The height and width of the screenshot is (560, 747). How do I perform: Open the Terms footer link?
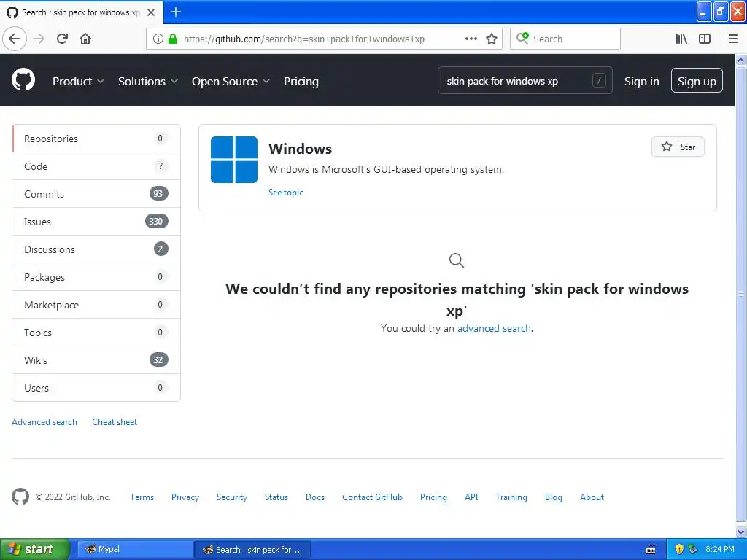[x=142, y=497]
